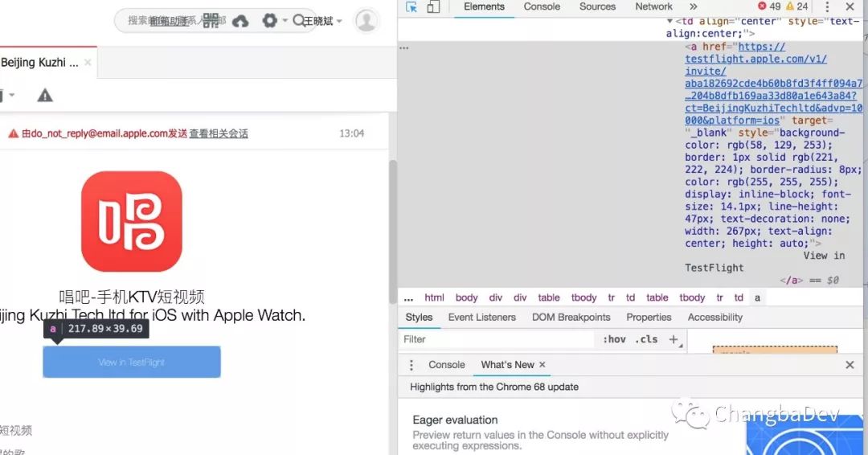
Task: Toggle the :hov element state button
Action: [x=614, y=339]
